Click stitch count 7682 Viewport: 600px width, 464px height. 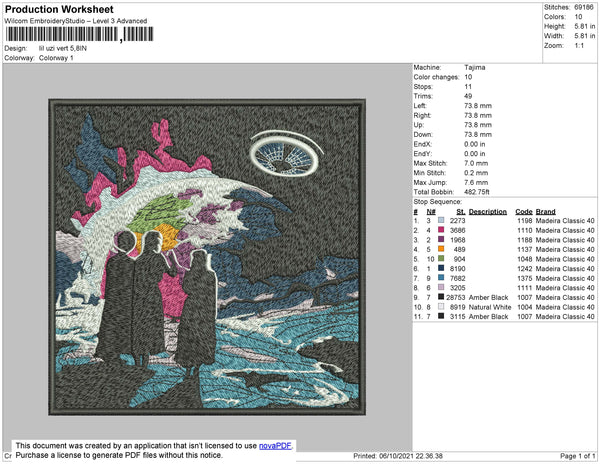pos(458,278)
